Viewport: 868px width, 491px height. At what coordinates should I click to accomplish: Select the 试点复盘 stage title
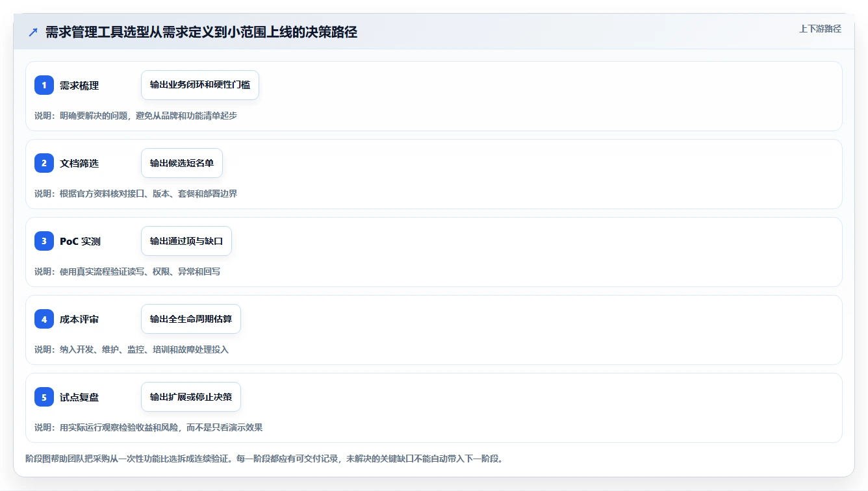tap(79, 397)
